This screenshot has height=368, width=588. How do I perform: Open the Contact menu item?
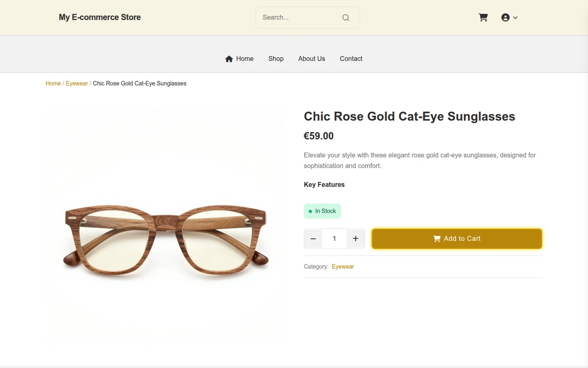(351, 59)
